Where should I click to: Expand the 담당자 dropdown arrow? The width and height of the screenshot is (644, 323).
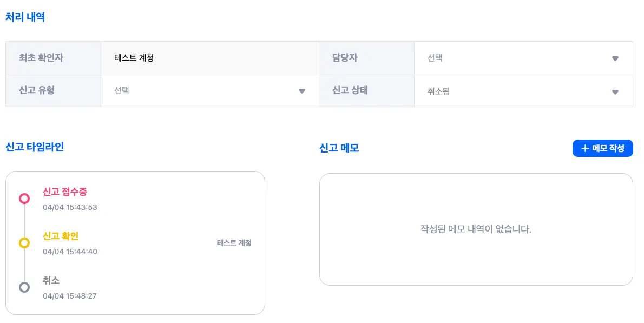click(x=615, y=58)
